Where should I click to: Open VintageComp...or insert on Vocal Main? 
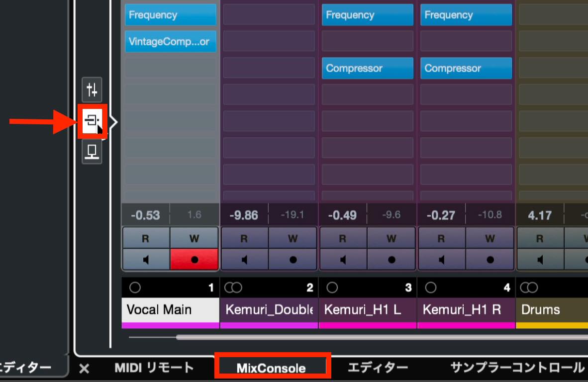coord(170,41)
